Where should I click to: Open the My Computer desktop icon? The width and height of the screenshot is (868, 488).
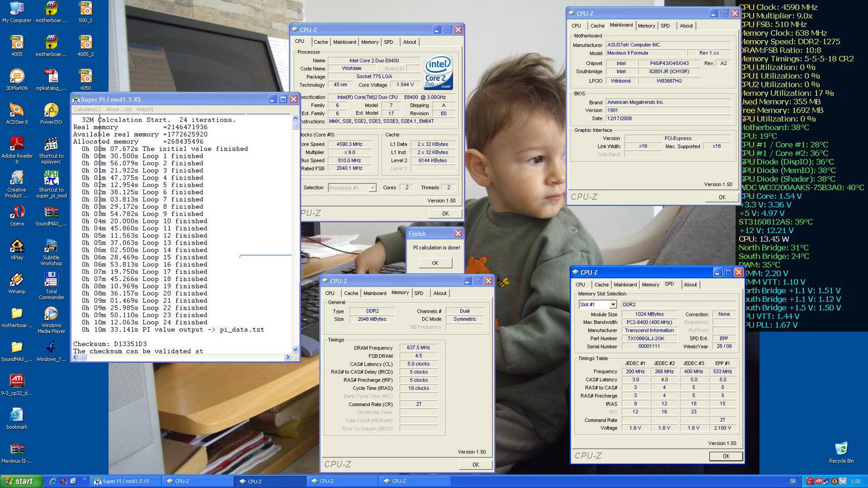coord(17,12)
